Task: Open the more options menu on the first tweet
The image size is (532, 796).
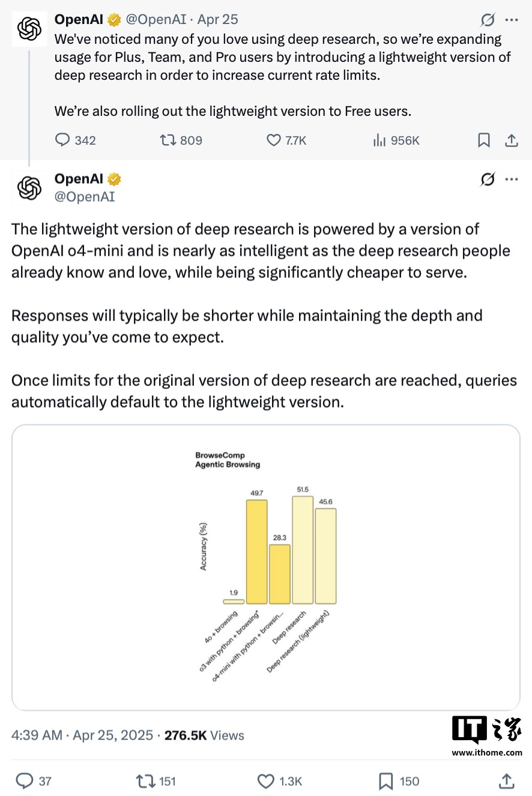Action: click(x=511, y=19)
